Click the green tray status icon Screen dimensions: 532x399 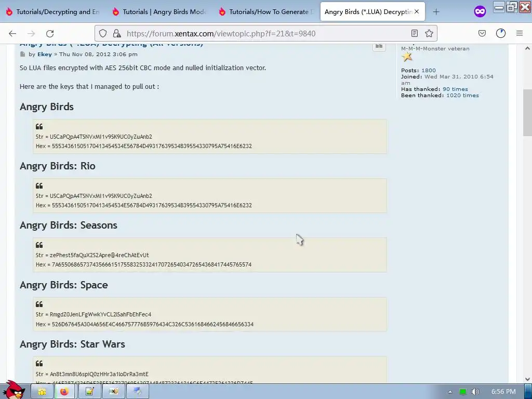(x=463, y=392)
